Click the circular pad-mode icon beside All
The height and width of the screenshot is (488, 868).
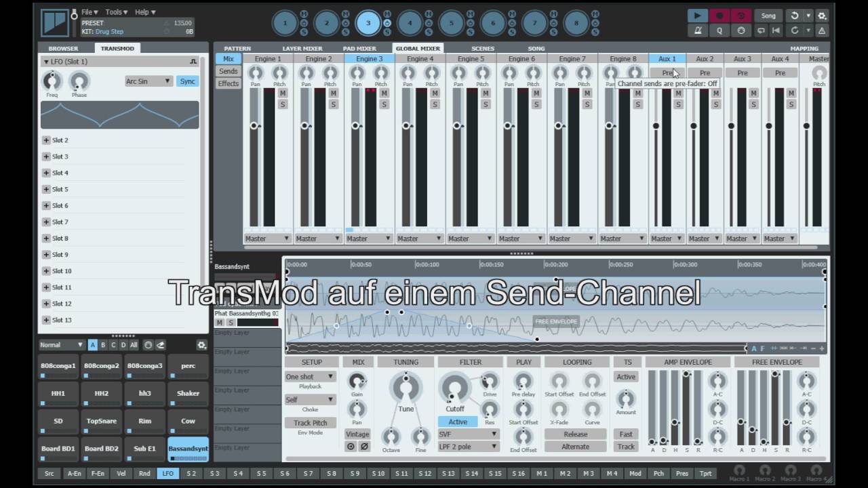149,345
